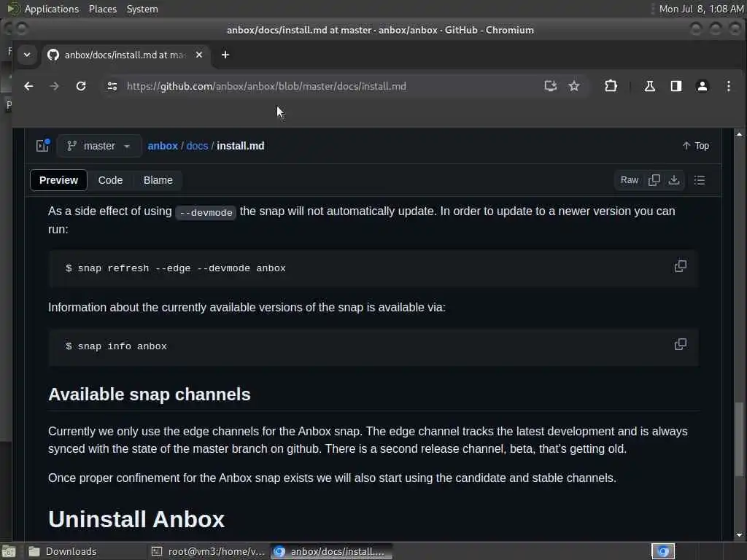
Task: Click the "$ snap refresh --edge --devmode anbox" text
Action: click(175, 268)
